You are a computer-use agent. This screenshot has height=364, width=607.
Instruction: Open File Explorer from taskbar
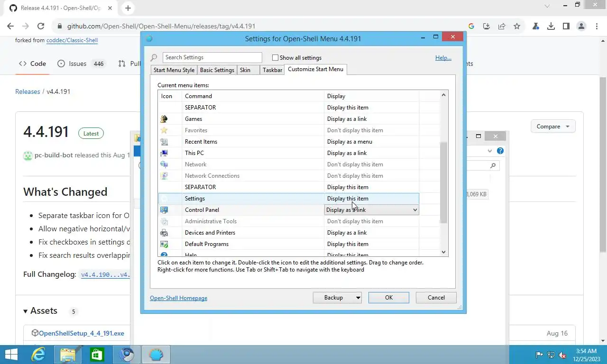click(68, 355)
